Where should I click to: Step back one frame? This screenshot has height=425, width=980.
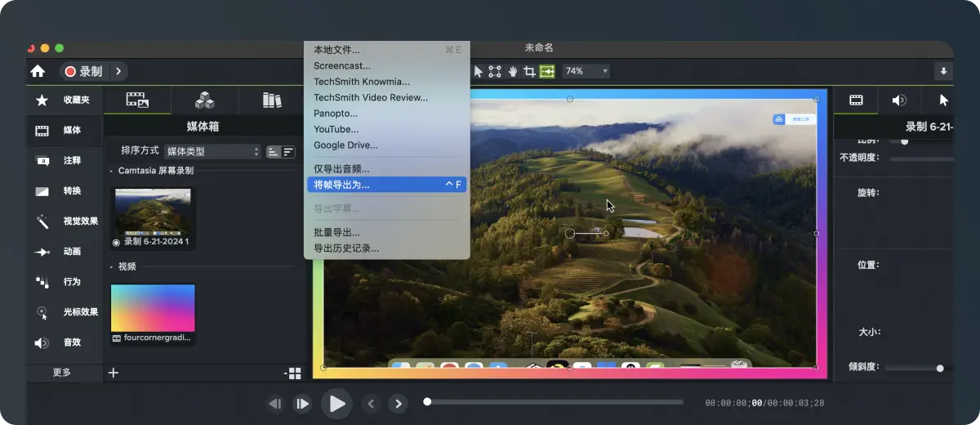point(275,403)
